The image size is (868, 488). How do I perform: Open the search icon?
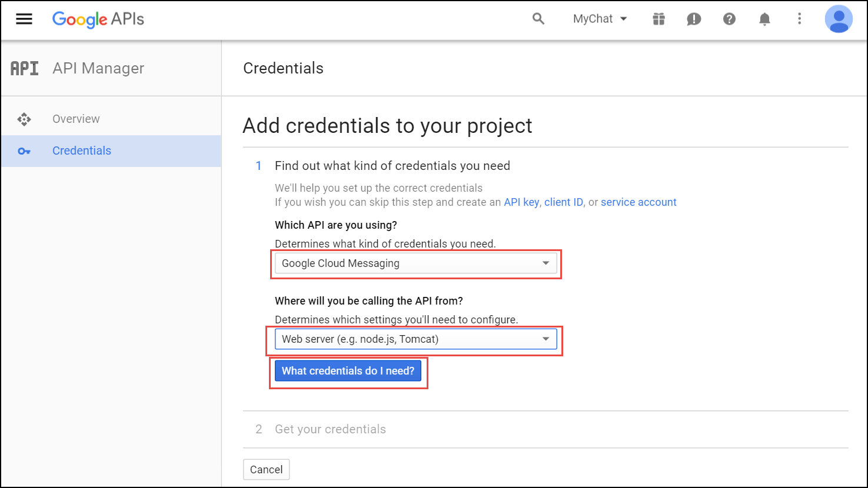click(538, 18)
